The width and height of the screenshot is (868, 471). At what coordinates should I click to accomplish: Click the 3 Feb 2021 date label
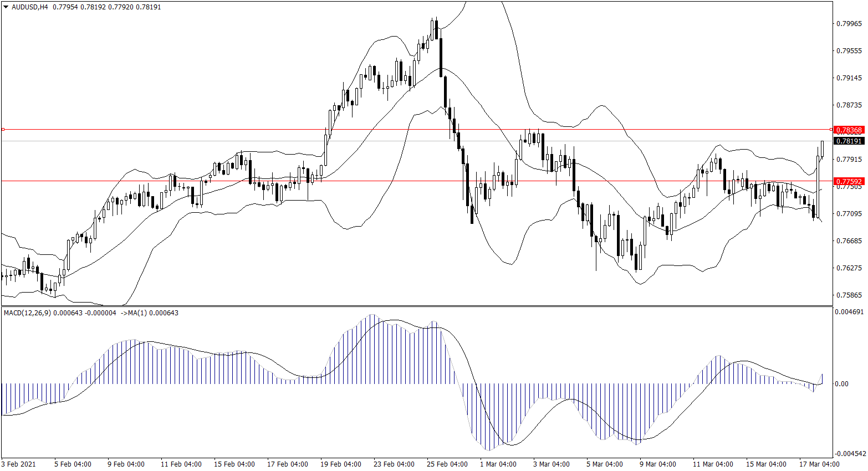pyautogui.click(x=18, y=464)
